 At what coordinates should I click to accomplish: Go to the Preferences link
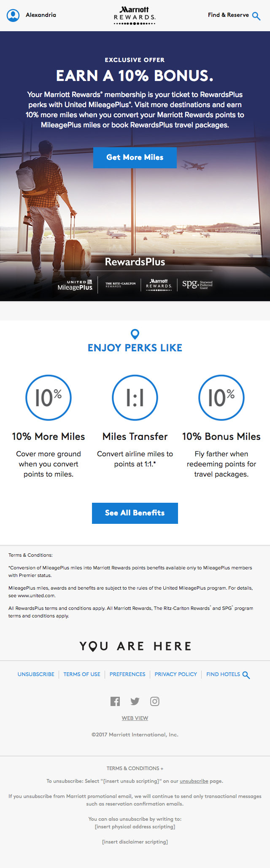pyautogui.click(x=127, y=674)
